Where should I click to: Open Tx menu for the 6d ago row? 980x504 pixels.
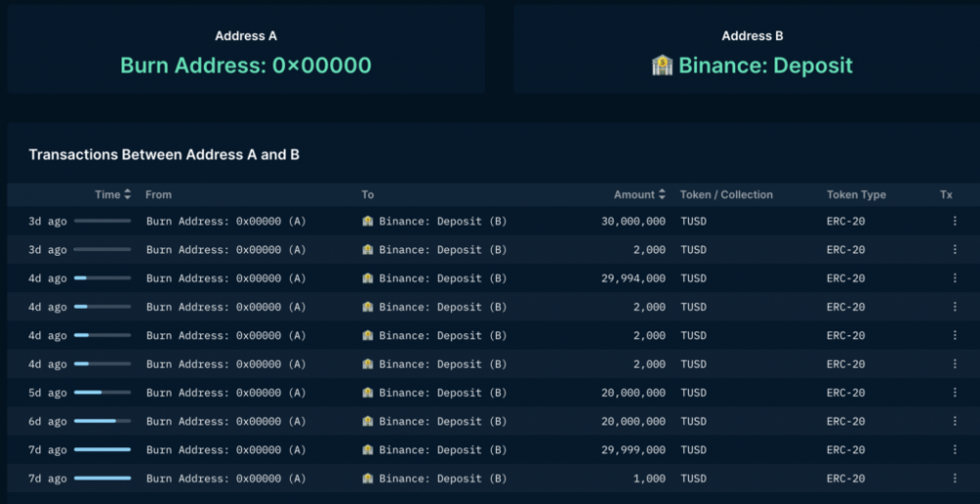point(955,422)
